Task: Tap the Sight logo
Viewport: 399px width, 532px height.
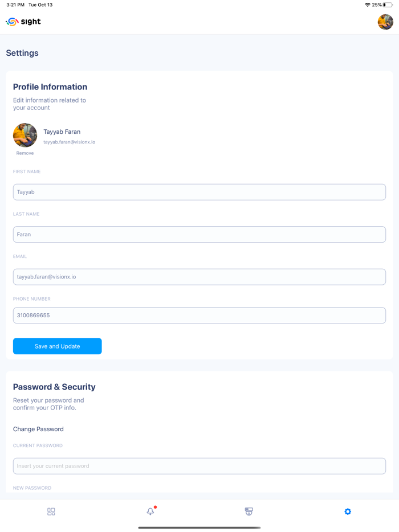Action: point(23,22)
